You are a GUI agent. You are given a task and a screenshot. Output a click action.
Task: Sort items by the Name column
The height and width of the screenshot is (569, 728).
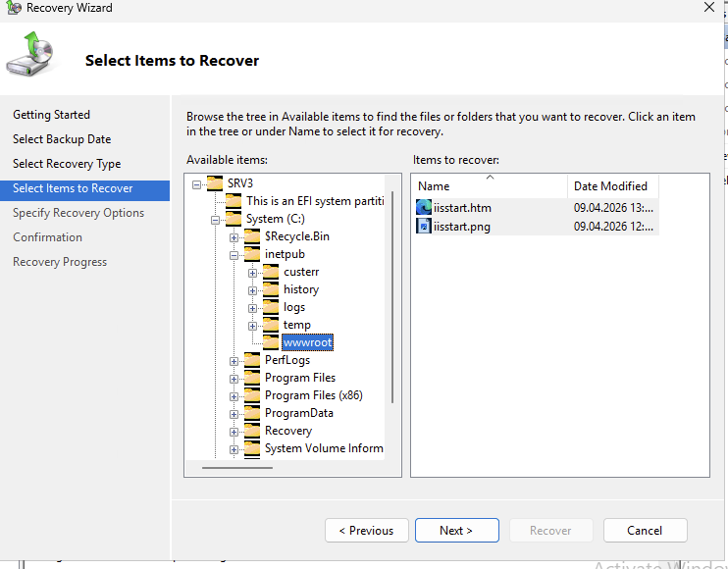pyautogui.click(x=490, y=186)
